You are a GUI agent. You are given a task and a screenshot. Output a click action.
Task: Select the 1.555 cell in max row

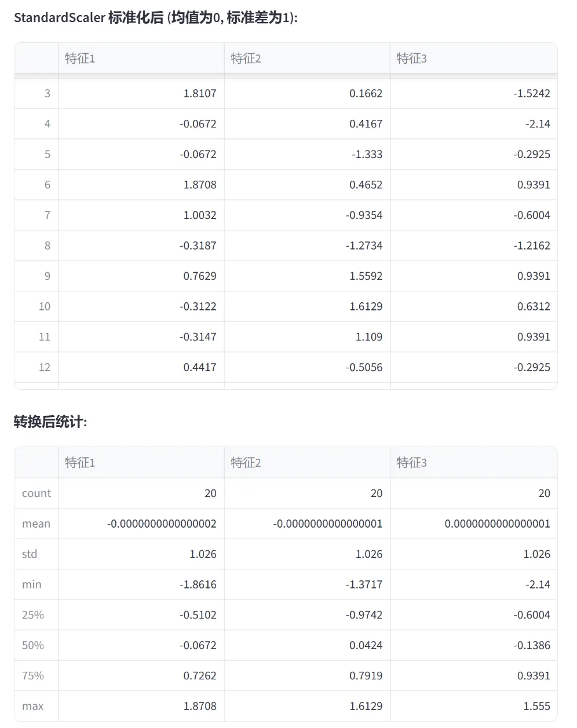[x=536, y=706]
